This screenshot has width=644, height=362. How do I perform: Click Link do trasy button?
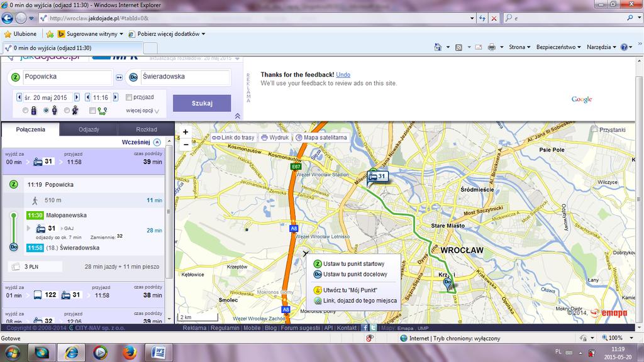pos(234,138)
